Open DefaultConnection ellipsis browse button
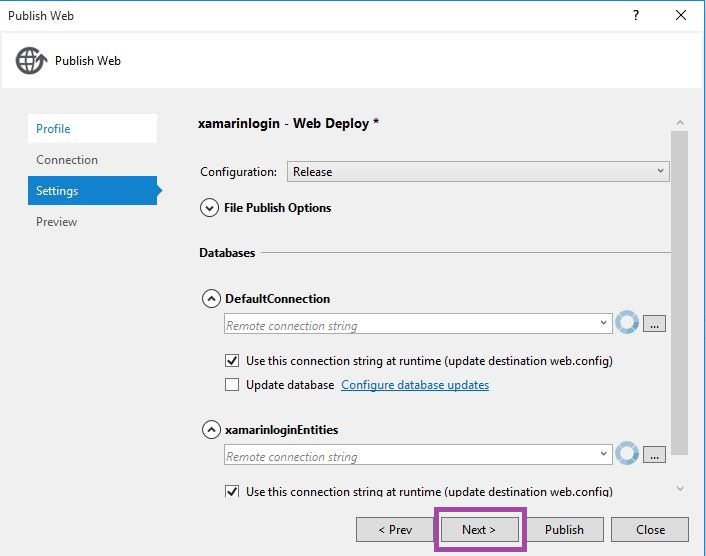 pos(654,324)
